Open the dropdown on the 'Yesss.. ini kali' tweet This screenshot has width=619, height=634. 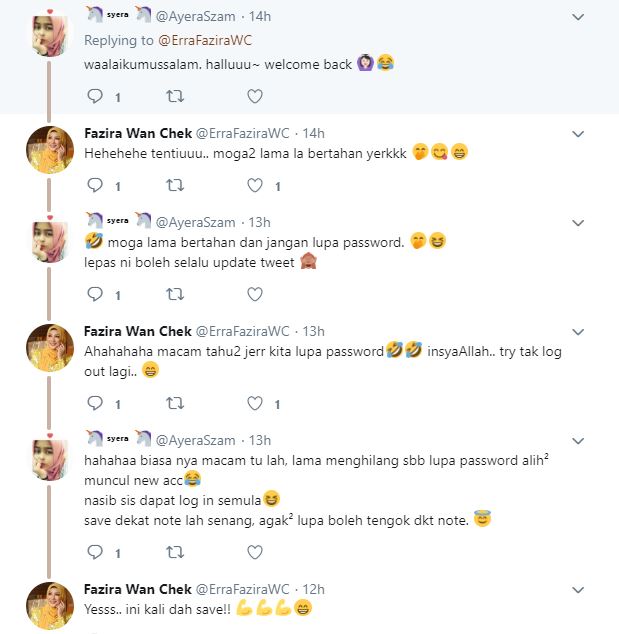578,589
